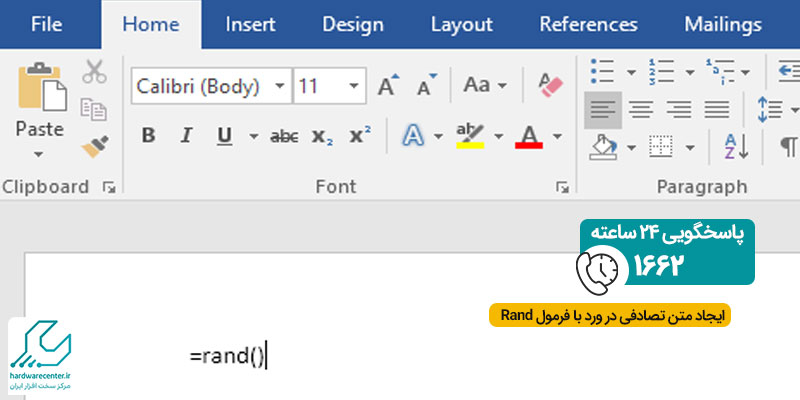
Task: Open the font size dropdown
Action: tap(354, 86)
